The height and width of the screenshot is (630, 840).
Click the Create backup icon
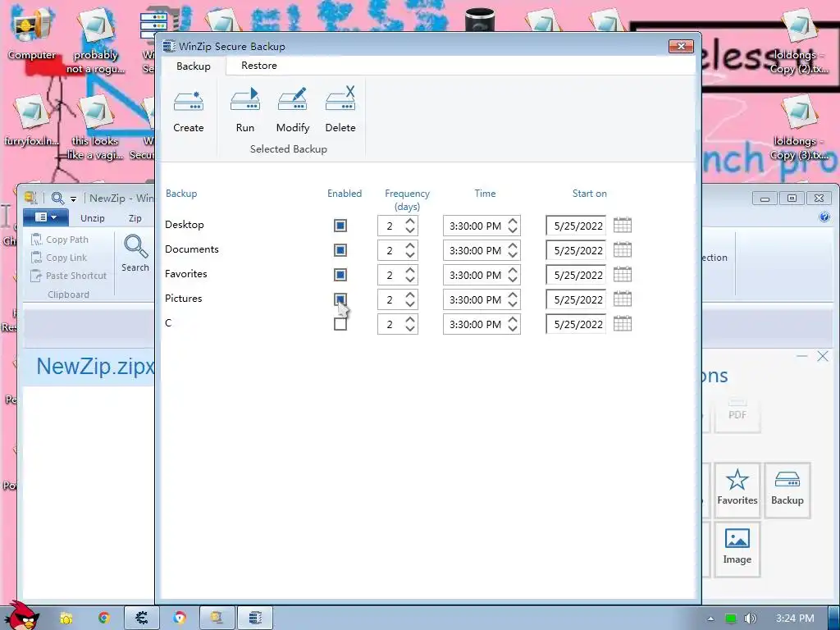[x=189, y=101]
